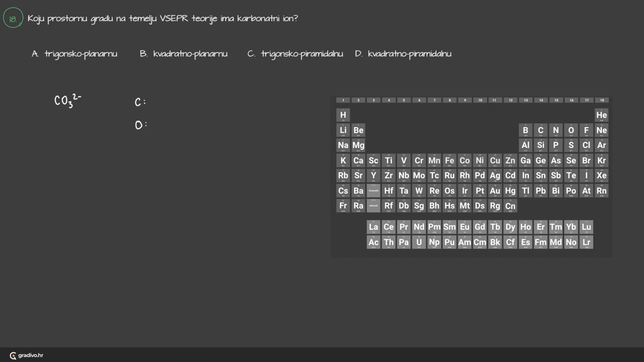The image size is (644, 362).
Task: Click group 14 column header
Action: (541, 100)
